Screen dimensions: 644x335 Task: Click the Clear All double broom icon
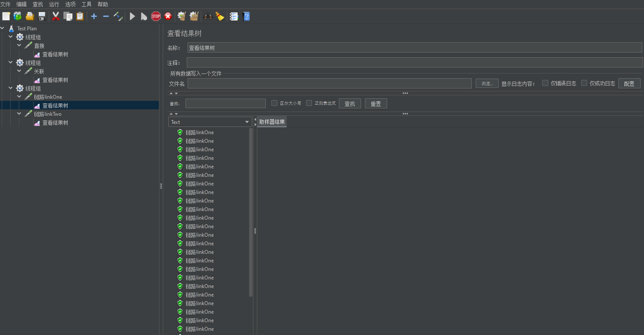tap(194, 16)
